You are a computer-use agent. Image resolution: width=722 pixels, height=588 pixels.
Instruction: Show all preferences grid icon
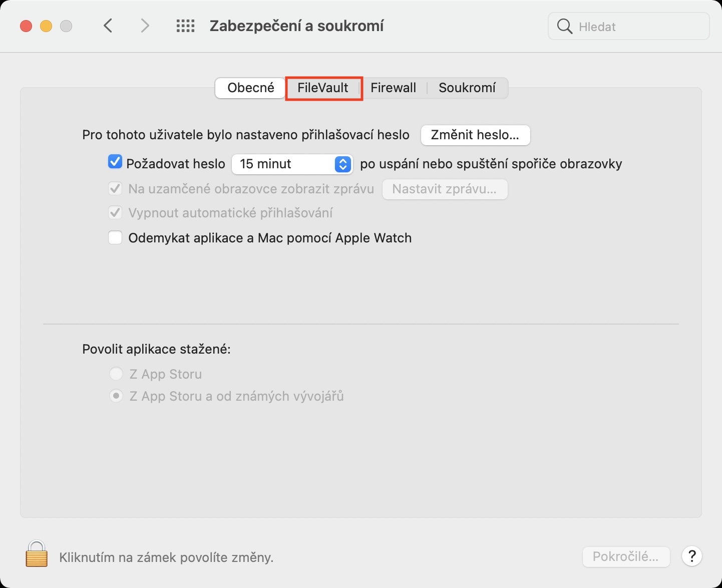click(x=185, y=26)
